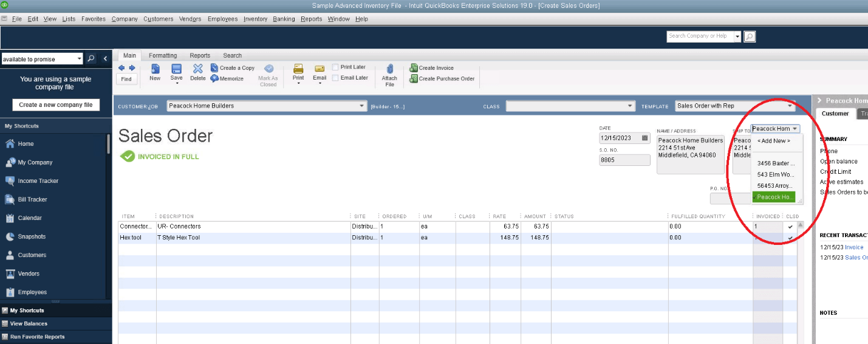Enable the Email Later checkbox
The width and height of the screenshot is (868, 344).
tap(335, 78)
